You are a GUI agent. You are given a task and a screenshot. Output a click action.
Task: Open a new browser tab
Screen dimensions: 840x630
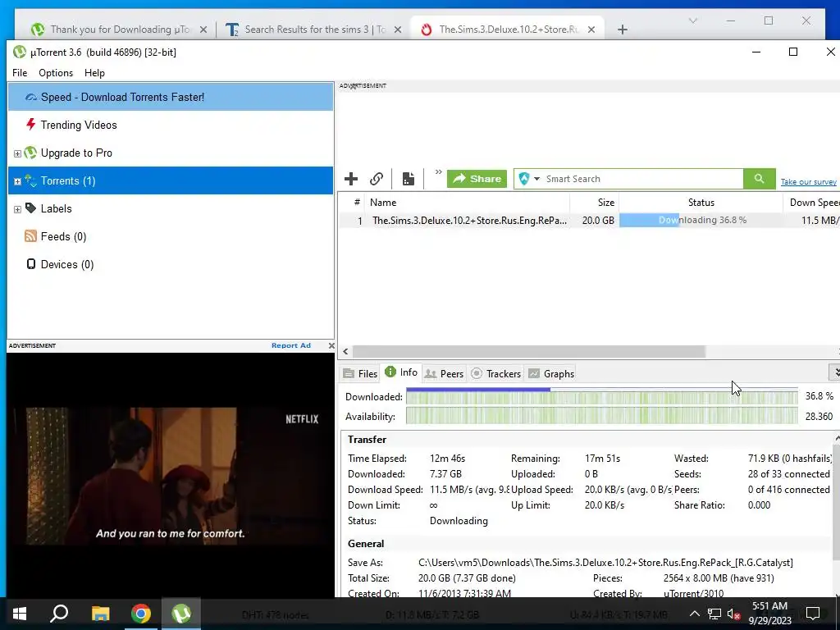coord(622,30)
